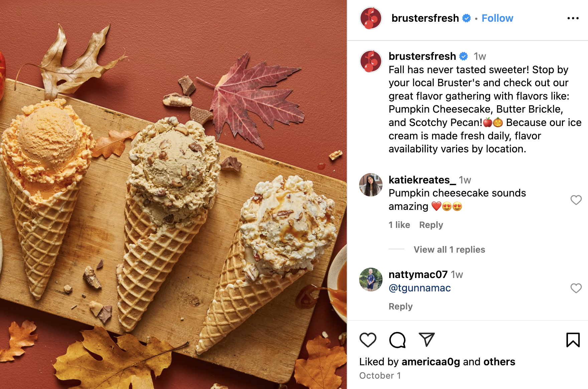Open the @tgunnamac mention link

pyautogui.click(x=420, y=288)
